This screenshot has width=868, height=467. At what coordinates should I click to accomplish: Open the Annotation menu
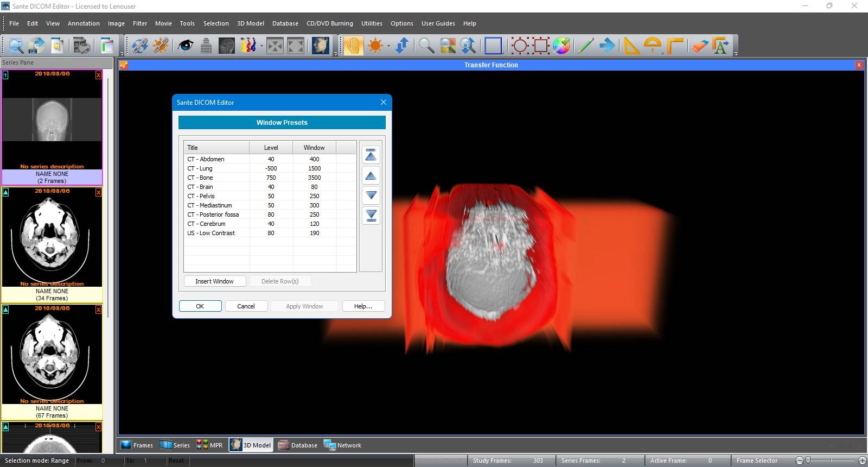click(84, 23)
